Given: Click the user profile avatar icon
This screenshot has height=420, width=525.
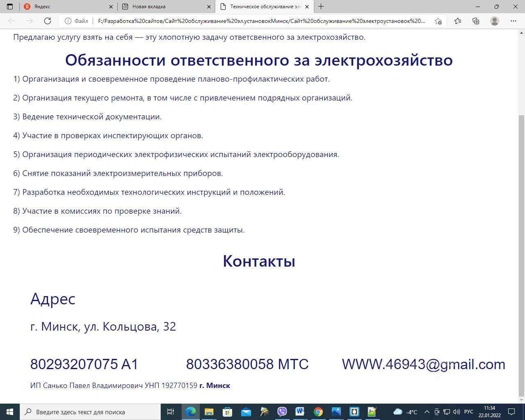Looking at the screenshot, I should 495,21.
